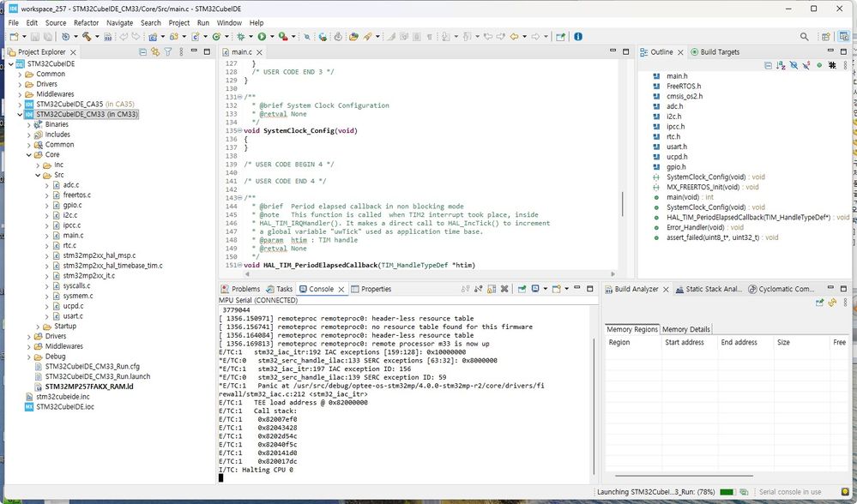Click the Build hammer icon in toolbar
This screenshot has height=504, width=857.
click(x=87, y=37)
